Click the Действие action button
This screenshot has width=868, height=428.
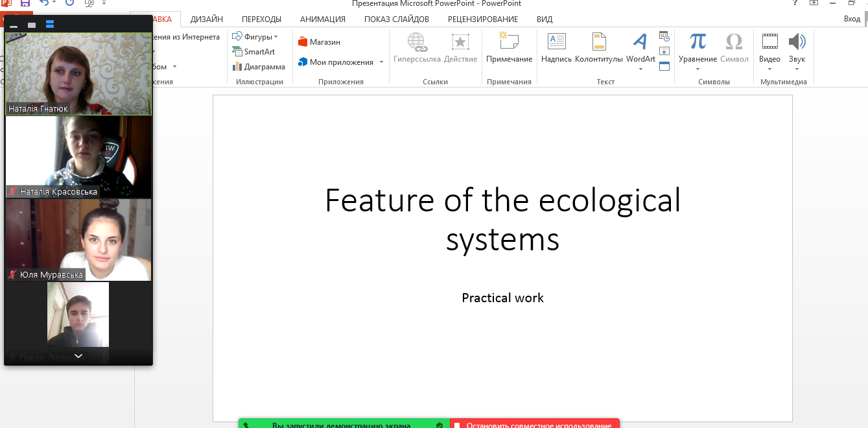[x=460, y=48]
